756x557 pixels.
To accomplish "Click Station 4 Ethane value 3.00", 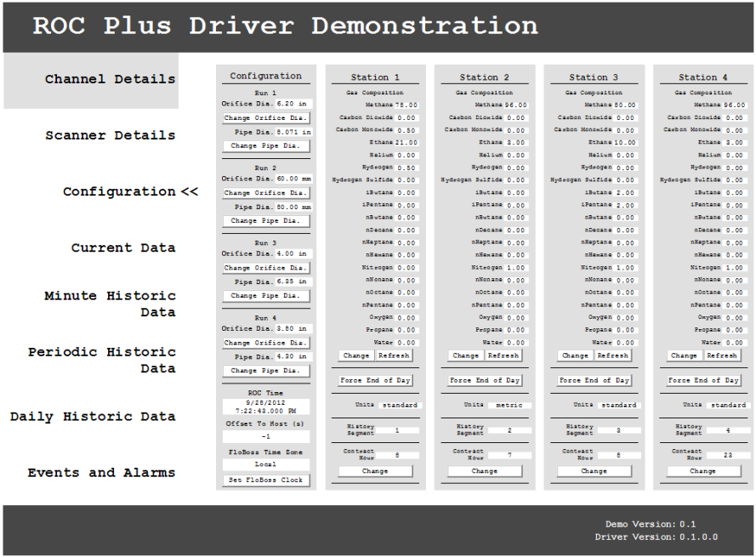I will (x=734, y=143).
